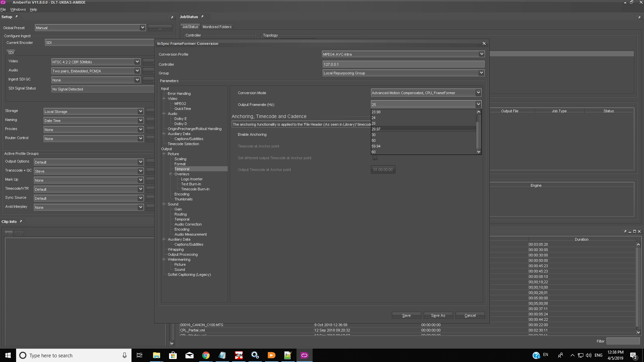
Task: Cancel the FrameFormer Conversion dialog
Action: tap(470, 315)
